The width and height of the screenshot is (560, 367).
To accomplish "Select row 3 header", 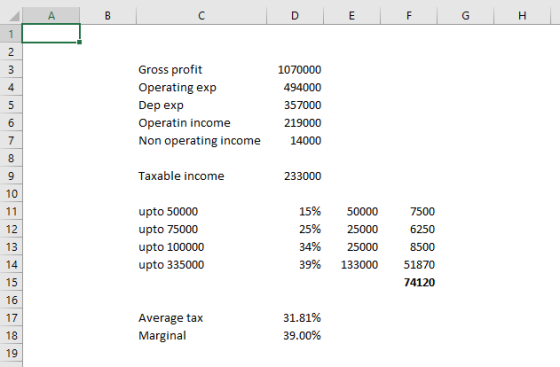I will pos(11,69).
